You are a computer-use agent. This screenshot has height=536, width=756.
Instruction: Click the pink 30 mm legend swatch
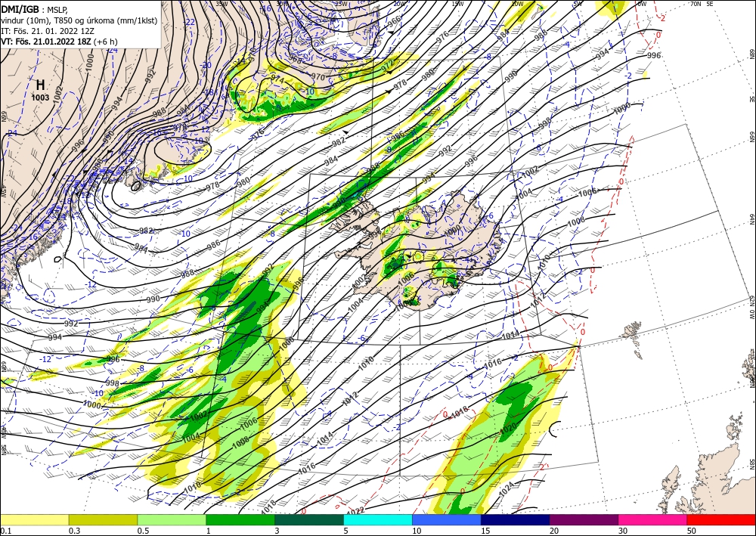(653, 519)
